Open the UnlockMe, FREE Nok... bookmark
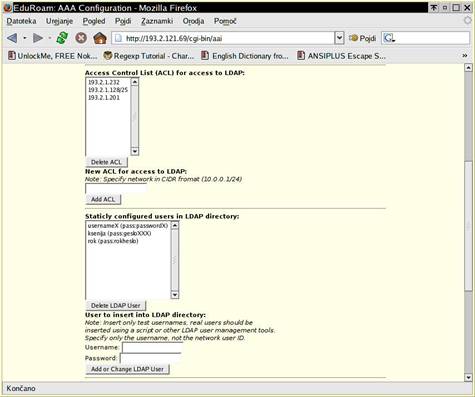This screenshot has height=397, width=475. 53,56
